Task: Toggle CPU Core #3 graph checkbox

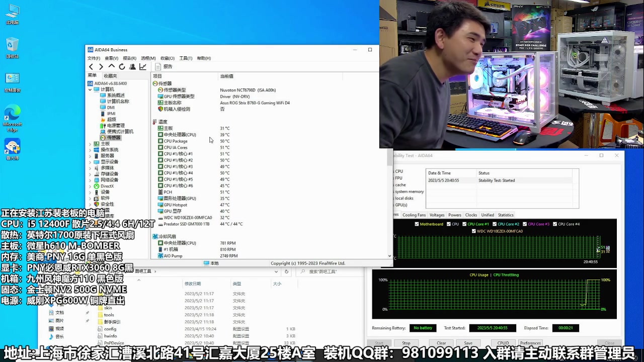Action: (x=525, y=224)
